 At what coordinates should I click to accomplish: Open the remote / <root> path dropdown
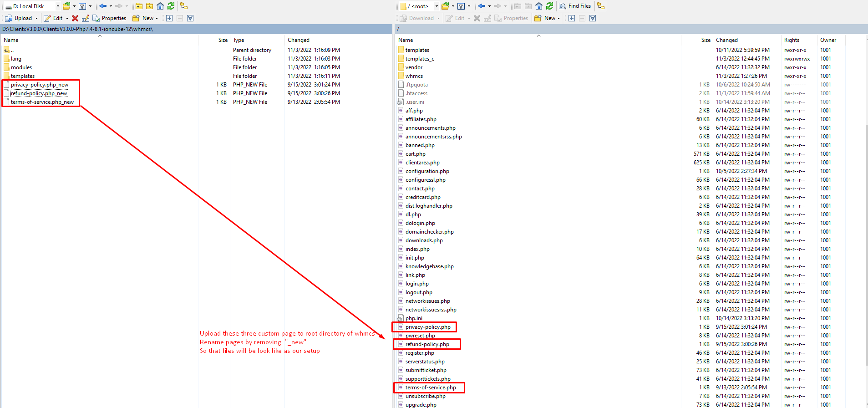point(436,6)
